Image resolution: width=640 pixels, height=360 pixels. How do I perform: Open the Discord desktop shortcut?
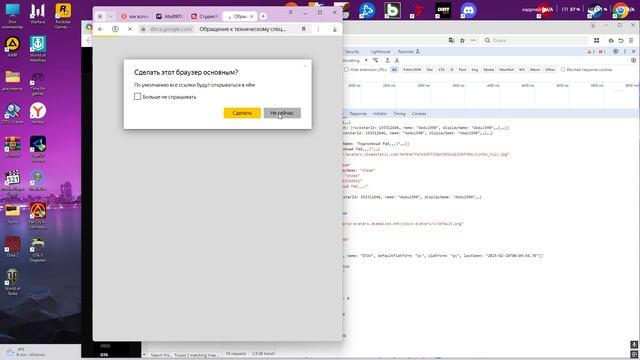[469, 10]
